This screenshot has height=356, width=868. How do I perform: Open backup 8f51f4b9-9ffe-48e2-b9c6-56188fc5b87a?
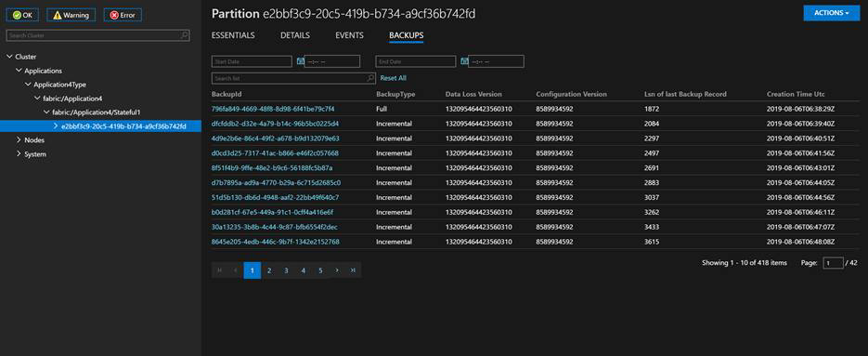272,167
